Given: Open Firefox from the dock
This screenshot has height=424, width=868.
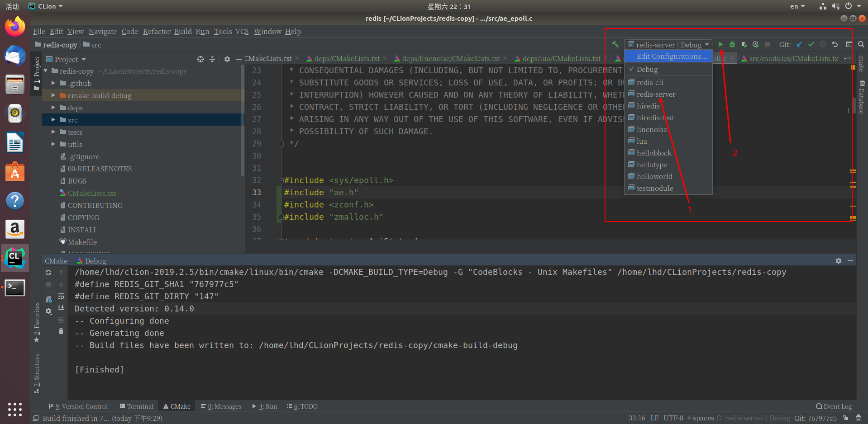Looking at the screenshot, I should 15,27.
